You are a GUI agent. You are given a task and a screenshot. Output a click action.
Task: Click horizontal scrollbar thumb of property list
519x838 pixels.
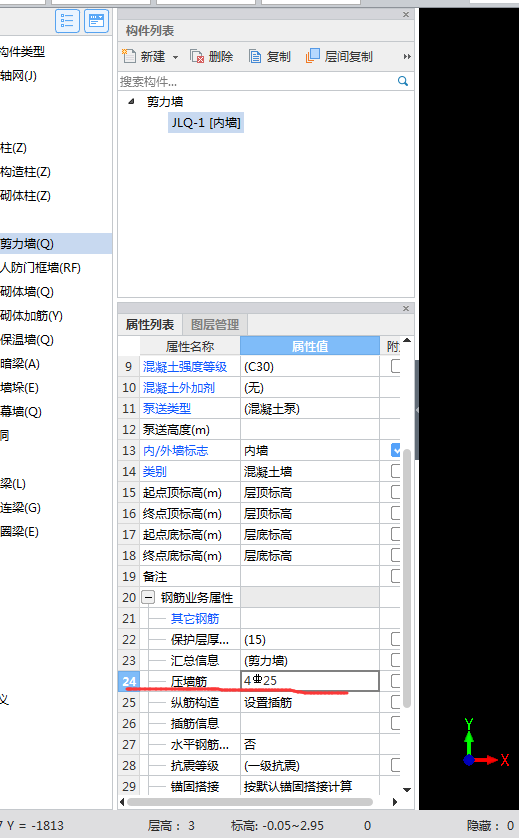(x=250, y=802)
